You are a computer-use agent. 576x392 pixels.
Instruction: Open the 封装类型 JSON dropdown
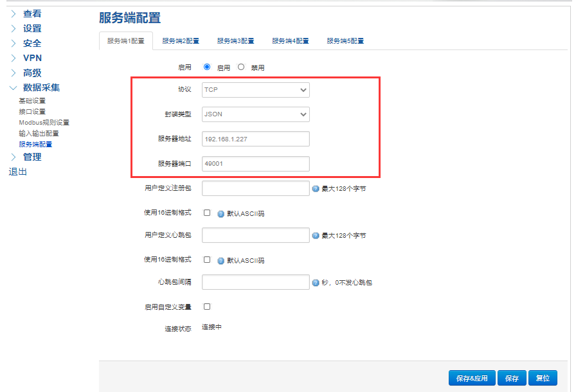tap(256, 114)
